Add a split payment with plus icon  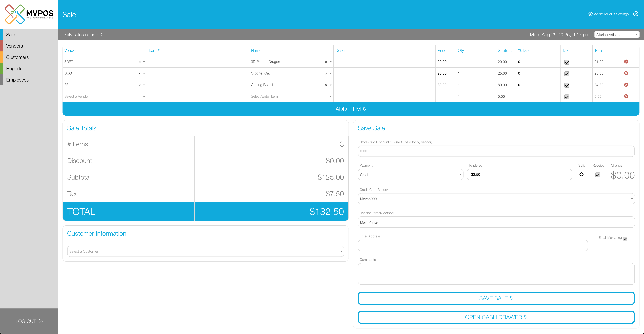[581, 174]
